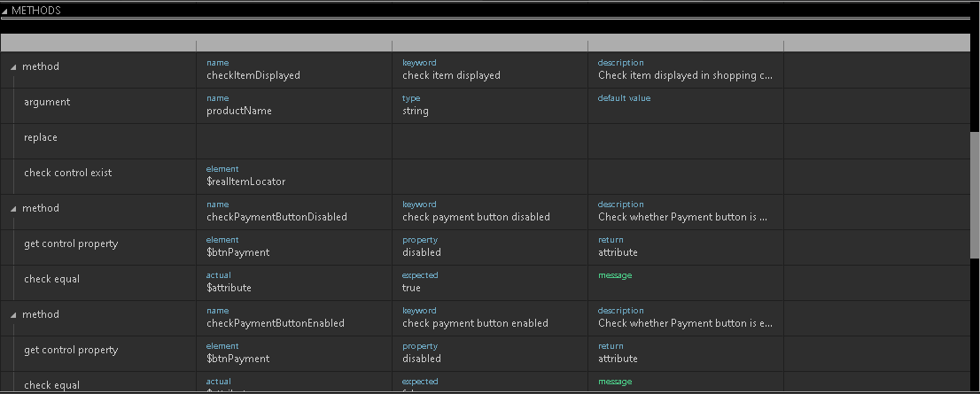
Task: Click the first get control property step
Action: tap(71, 243)
